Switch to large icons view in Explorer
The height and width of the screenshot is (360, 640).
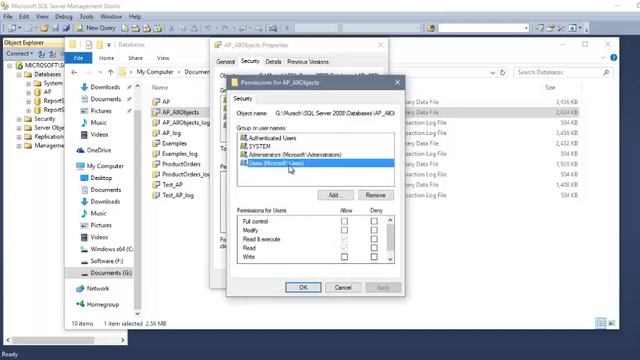[x=611, y=323]
